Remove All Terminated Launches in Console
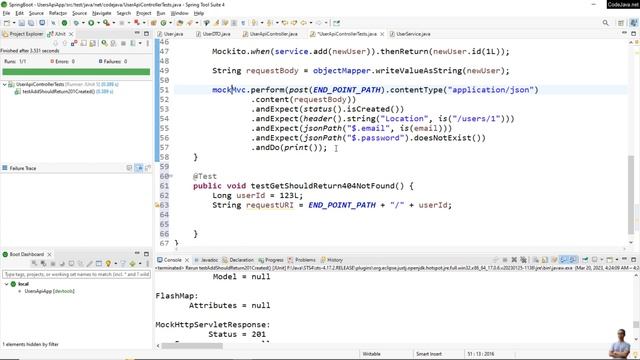The image size is (640, 360). click(523, 260)
